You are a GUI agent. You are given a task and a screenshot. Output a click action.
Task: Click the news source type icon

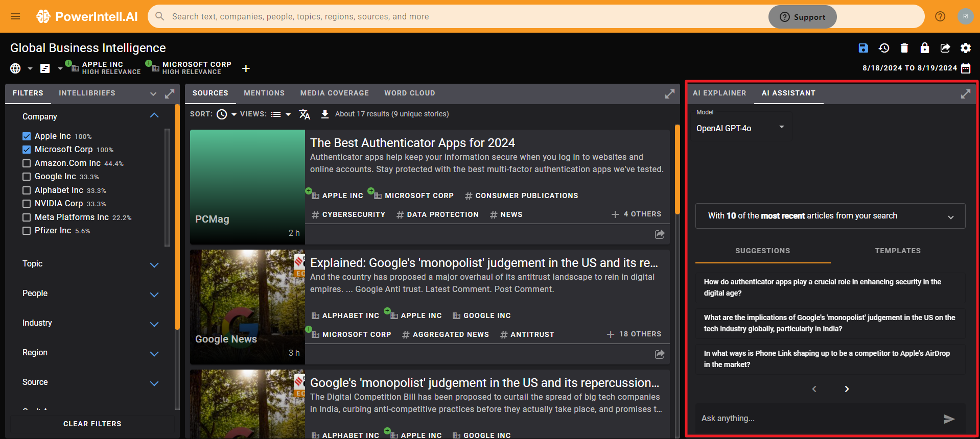pyautogui.click(x=45, y=68)
